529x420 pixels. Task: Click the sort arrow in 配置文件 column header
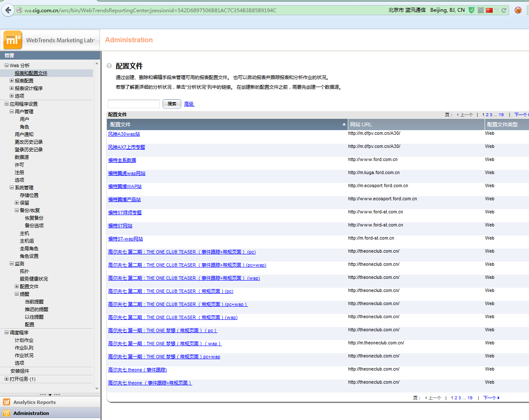344,125
